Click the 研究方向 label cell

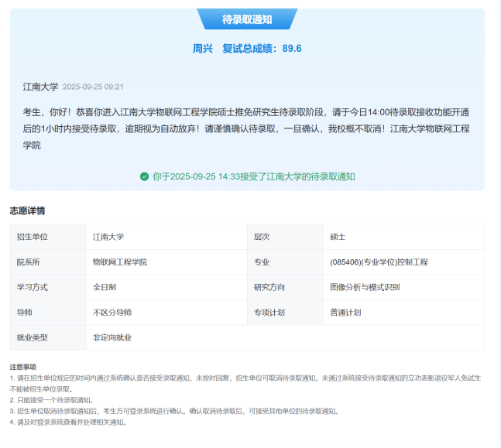[x=285, y=287]
